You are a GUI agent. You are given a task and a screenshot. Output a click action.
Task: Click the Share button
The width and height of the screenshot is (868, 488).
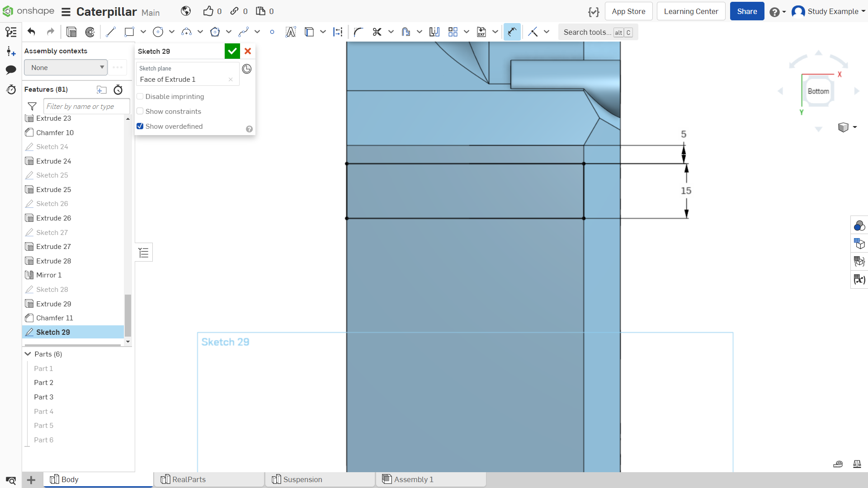click(x=747, y=11)
